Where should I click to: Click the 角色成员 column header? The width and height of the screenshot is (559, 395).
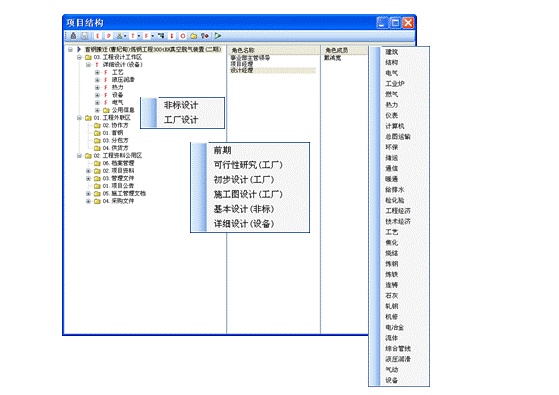[344, 50]
